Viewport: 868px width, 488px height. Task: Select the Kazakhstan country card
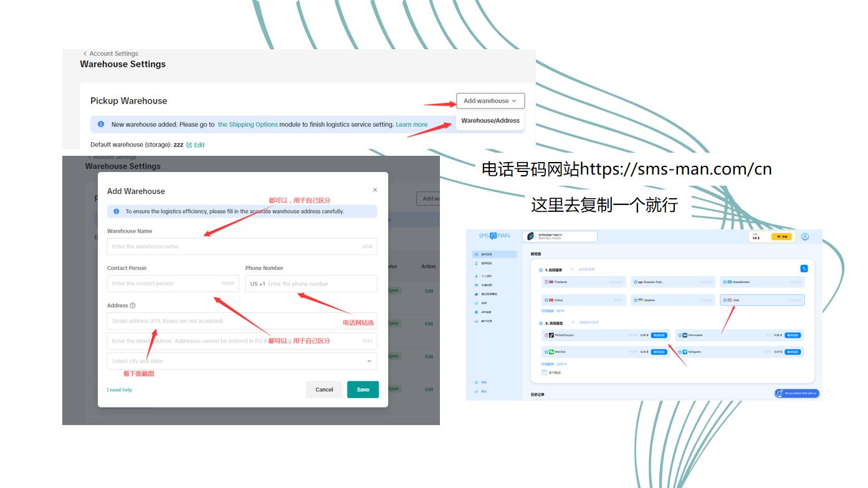tap(762, 282)
